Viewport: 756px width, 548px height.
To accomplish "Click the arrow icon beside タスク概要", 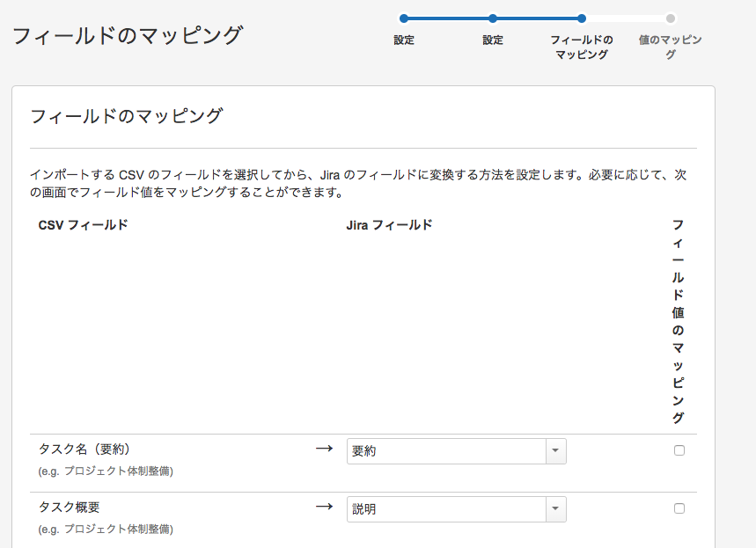I will click(325, 507).
